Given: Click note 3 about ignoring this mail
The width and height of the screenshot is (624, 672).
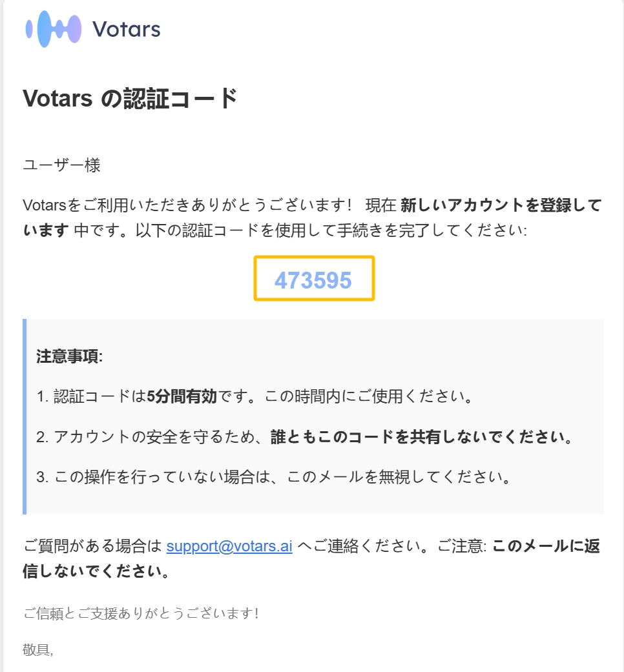Looking at the screenshot, I should point(274,476).
